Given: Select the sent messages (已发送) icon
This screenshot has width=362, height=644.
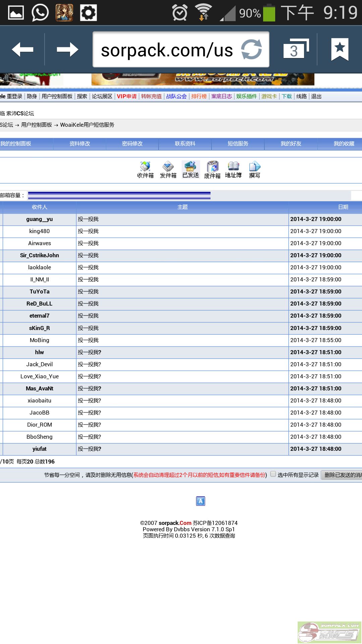Looking at the screenshot, I should pyautogui.click(x=191, y=169).
